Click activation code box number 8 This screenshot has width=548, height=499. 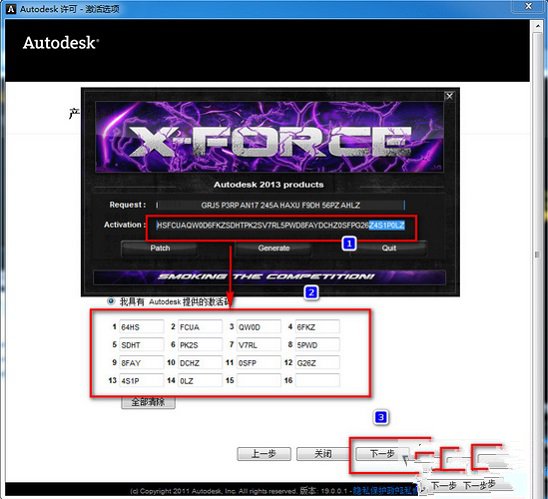click(317, 345)
